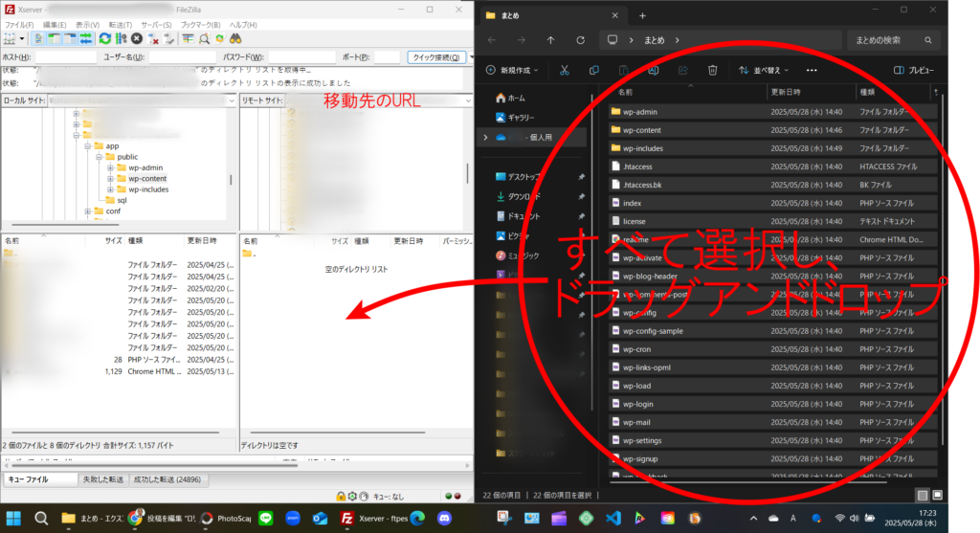Select the wp-content folder in Explorer
The width and height of the screenshot is (980, 533).
(772, 130)
